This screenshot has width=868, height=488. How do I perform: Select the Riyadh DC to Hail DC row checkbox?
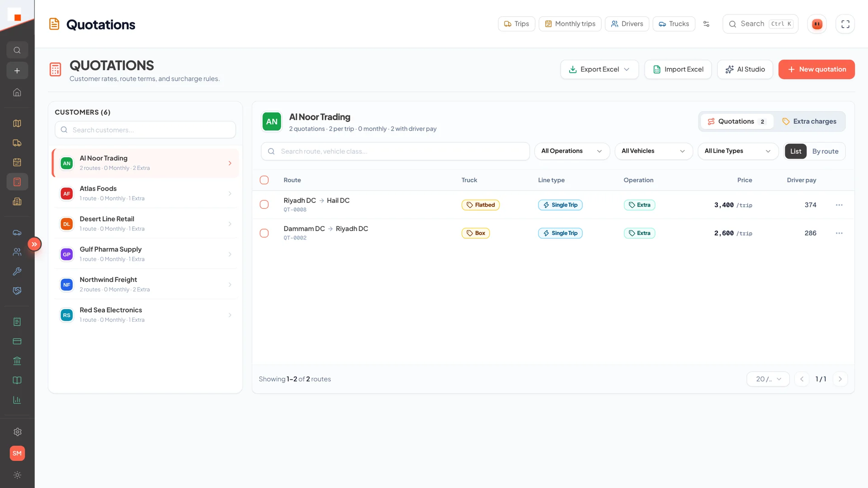tap(264, 205)
